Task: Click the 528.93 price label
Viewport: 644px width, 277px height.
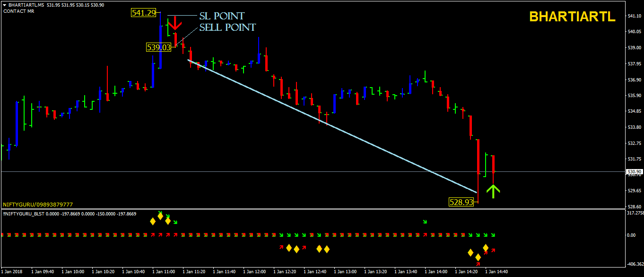Action: pyautogui.click(x=461, y=202)
